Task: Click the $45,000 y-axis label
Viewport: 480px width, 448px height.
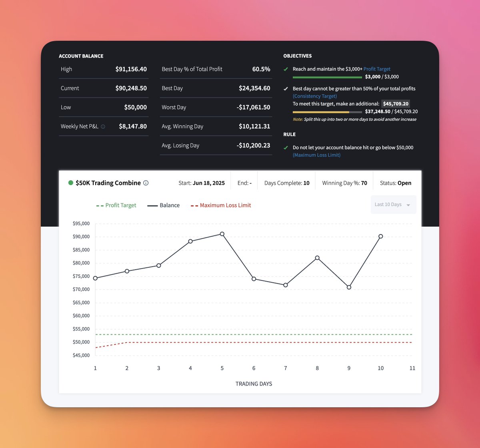Action: pos(81,355)
